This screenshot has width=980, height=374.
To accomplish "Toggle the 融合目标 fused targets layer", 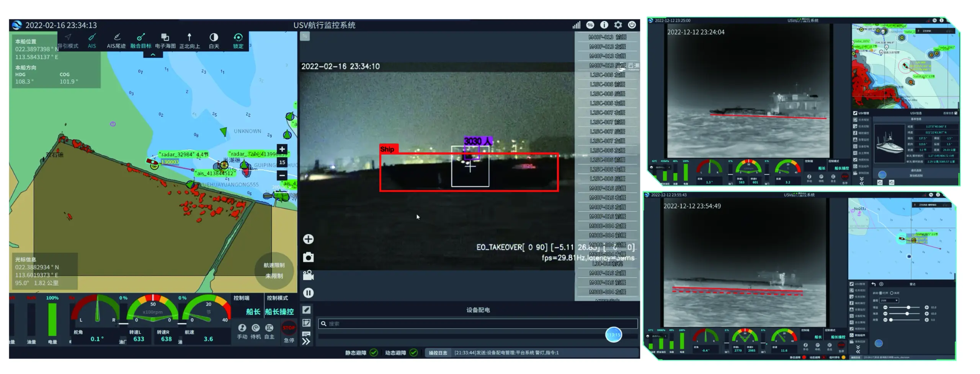I will click(141, 41).
